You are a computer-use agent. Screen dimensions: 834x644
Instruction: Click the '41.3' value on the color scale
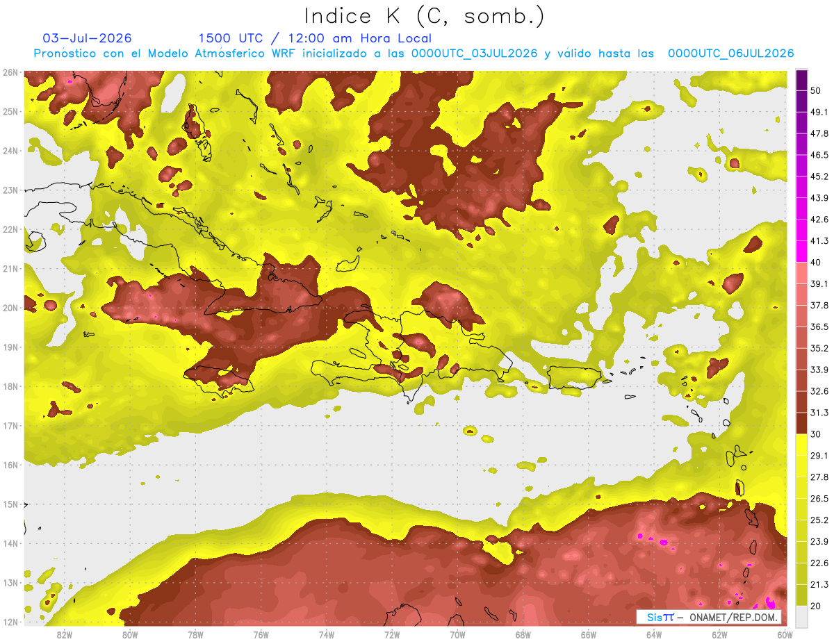click(x=819, y=241)
